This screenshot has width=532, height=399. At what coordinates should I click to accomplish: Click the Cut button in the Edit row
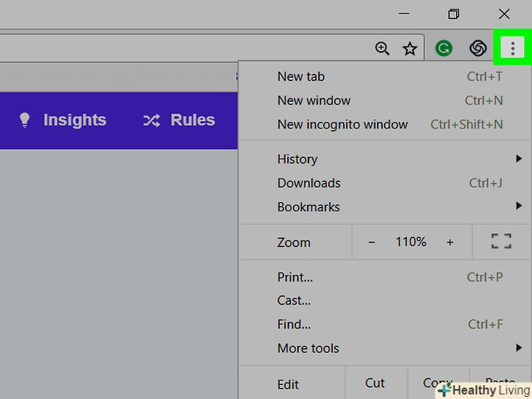point(375,383)
